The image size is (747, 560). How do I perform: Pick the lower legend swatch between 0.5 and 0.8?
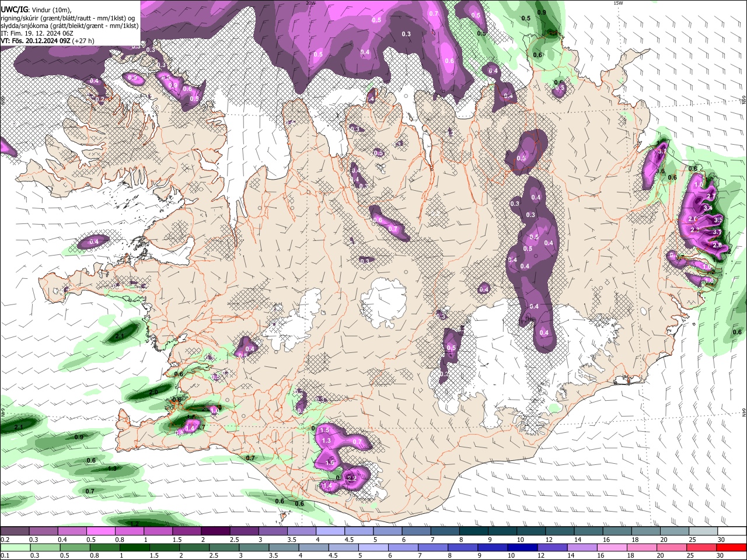click(x=74, y=547)
